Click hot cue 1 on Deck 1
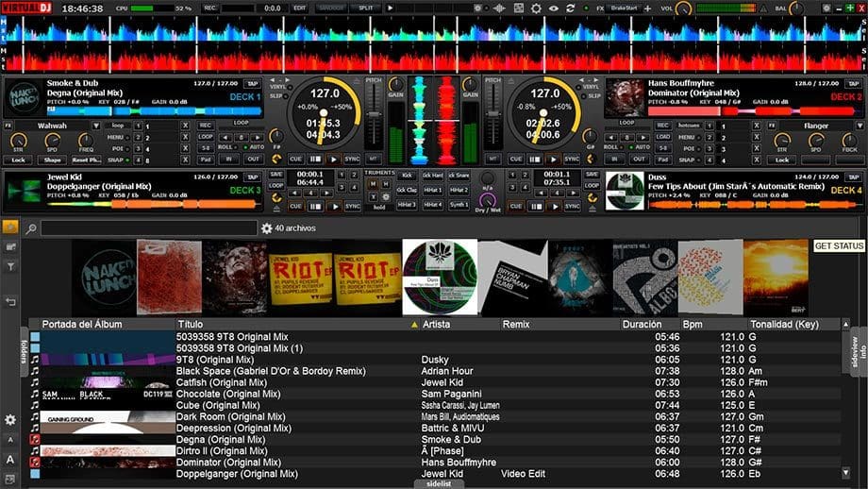The height and width of the screenshot is (489, 868). tap(138, 126)
